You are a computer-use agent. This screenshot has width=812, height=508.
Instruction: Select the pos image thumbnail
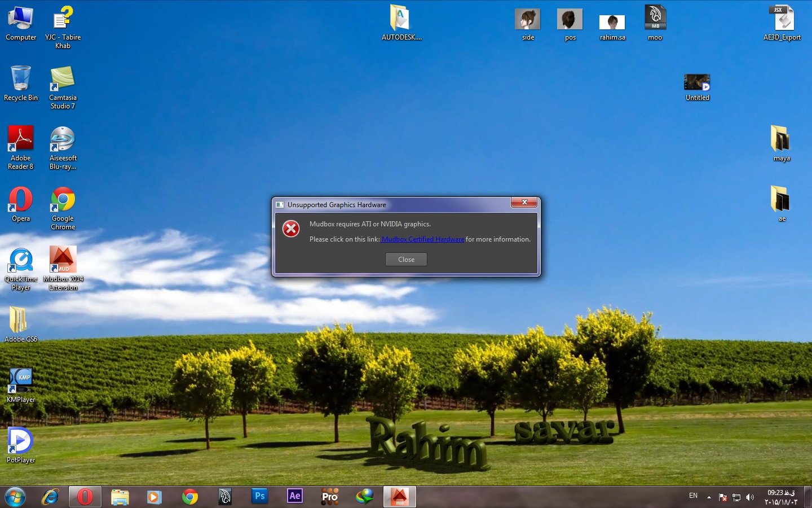click(x=570, y=24)
